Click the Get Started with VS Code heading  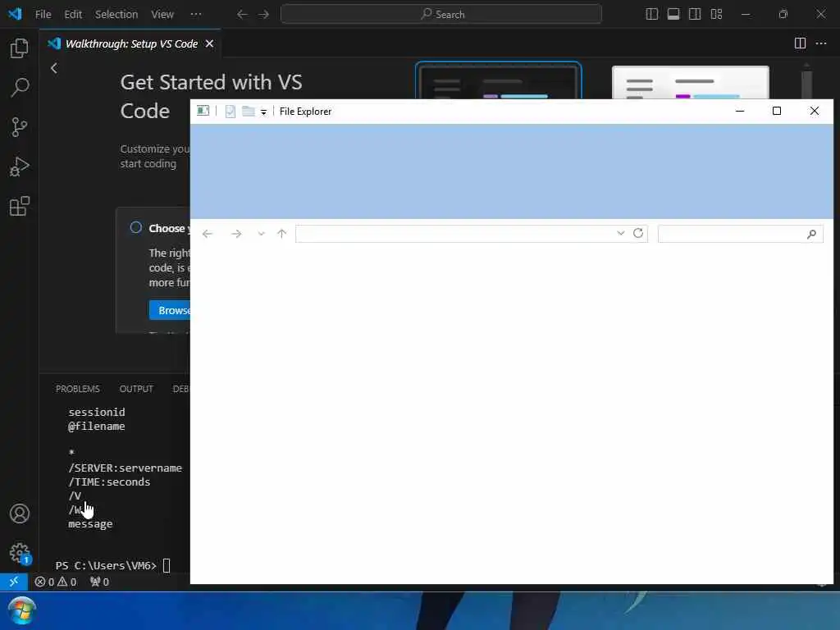tap(211, 97)
